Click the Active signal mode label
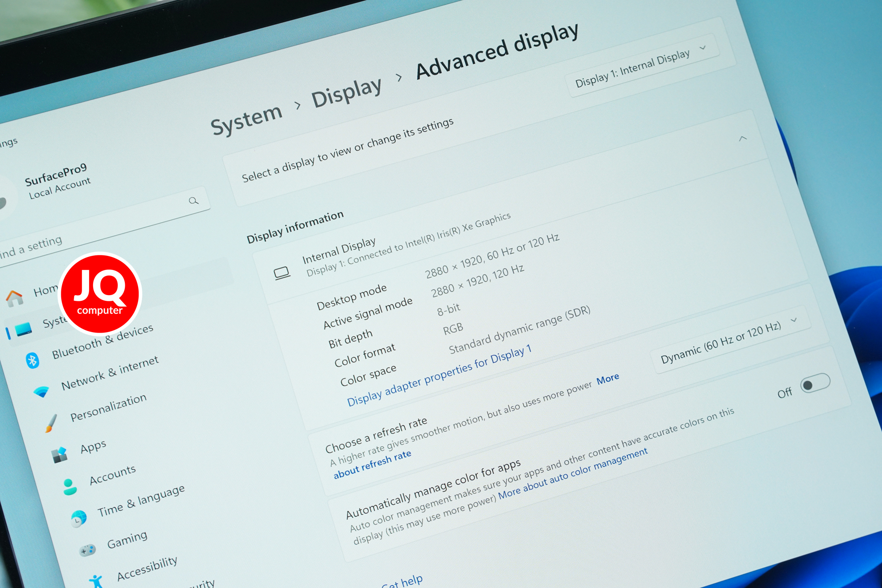Screen dimensions: 882x588 pos(368,313)
